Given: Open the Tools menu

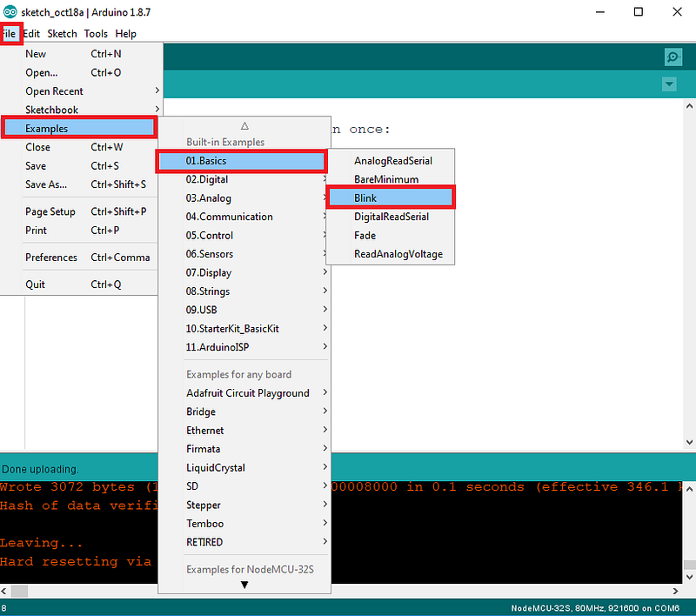Looking at the screenshot, I should 96,34.
